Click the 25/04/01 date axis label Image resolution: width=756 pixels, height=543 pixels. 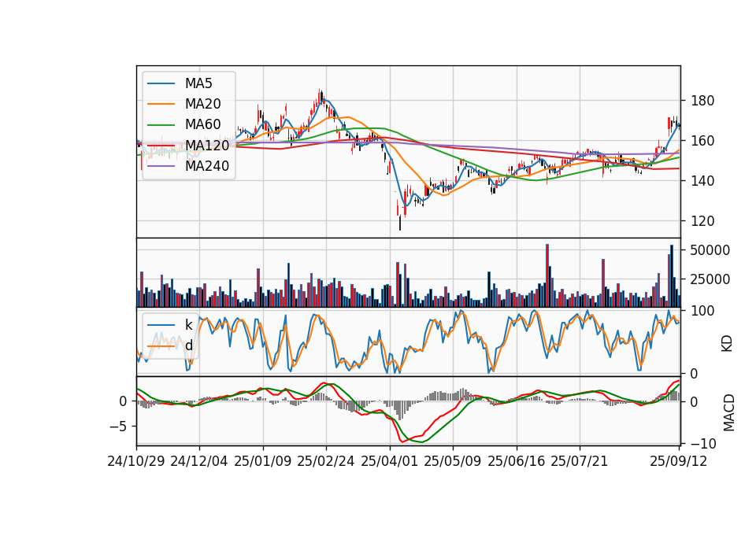click(x=389, y=461)
